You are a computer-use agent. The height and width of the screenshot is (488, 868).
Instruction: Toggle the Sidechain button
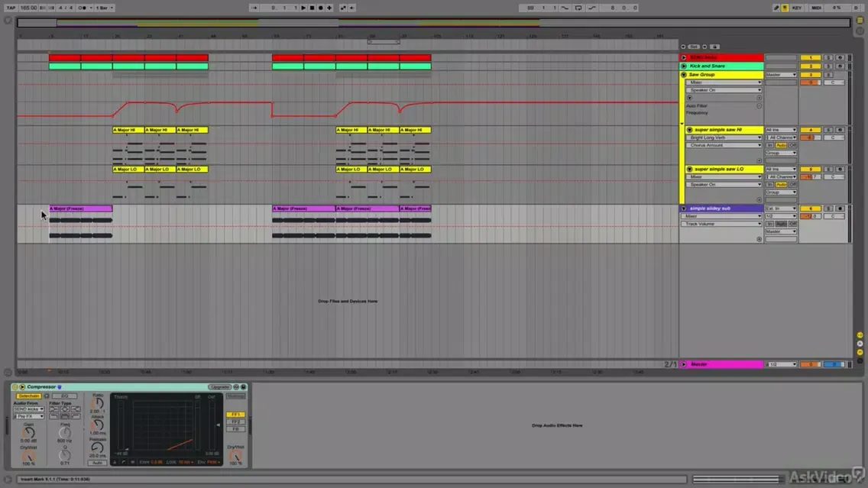[x=28, y=396]
